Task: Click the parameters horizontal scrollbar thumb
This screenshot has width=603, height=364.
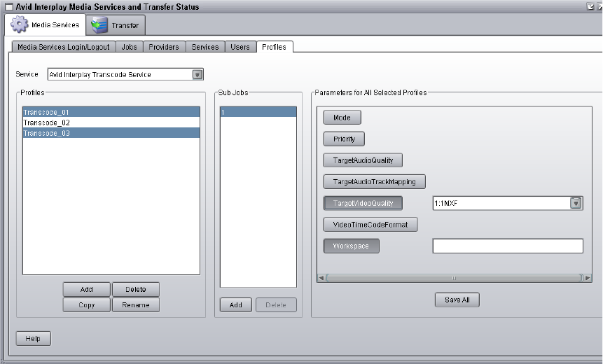Action: click(x=454, y=278)
